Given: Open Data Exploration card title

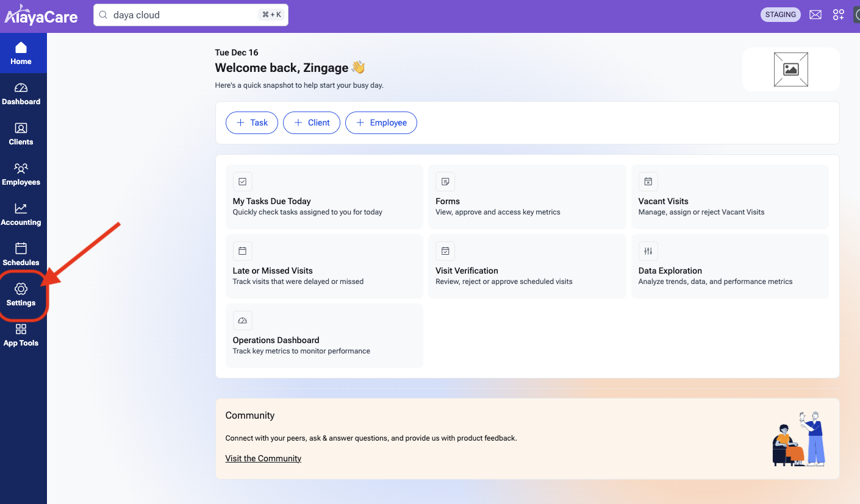Looking at the screenshot, I should [x=670, y=271].
